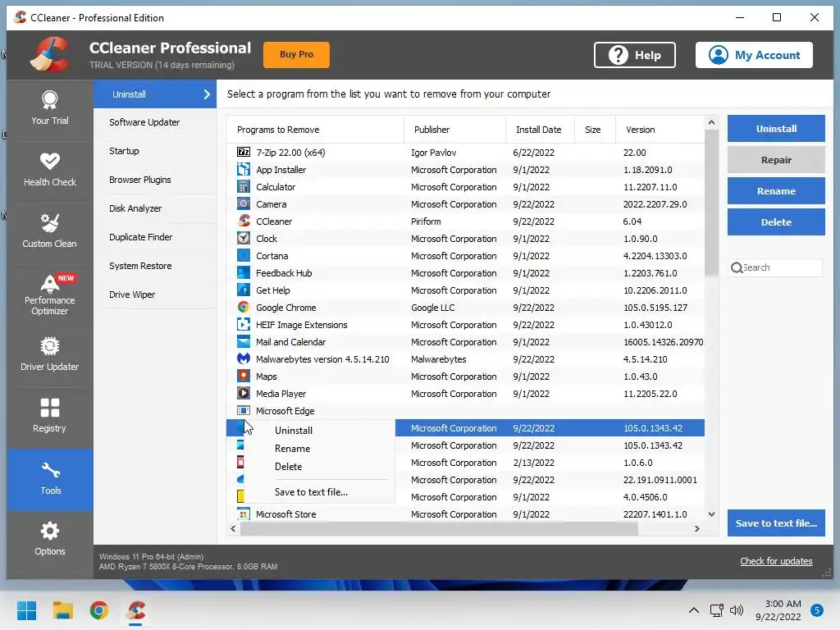Viewport: 840px width, 630px height.
Task: Open the Drive Wiper tab
Action: pos(155,294)
